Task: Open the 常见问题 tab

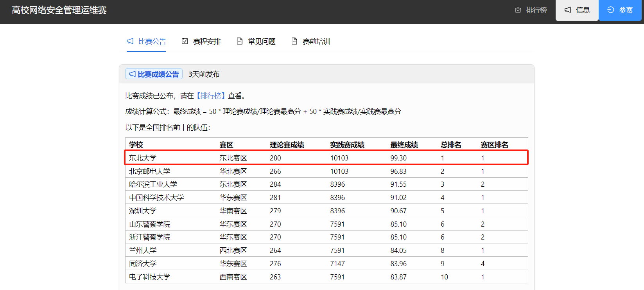Action: coord(262,41)
